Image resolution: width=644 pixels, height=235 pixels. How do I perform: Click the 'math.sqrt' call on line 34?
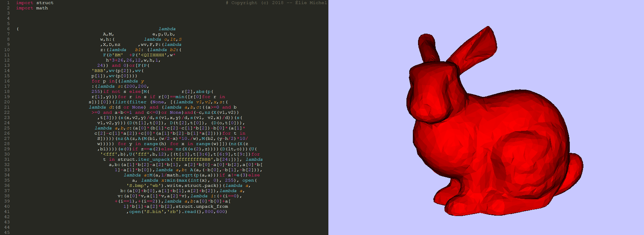180,175
